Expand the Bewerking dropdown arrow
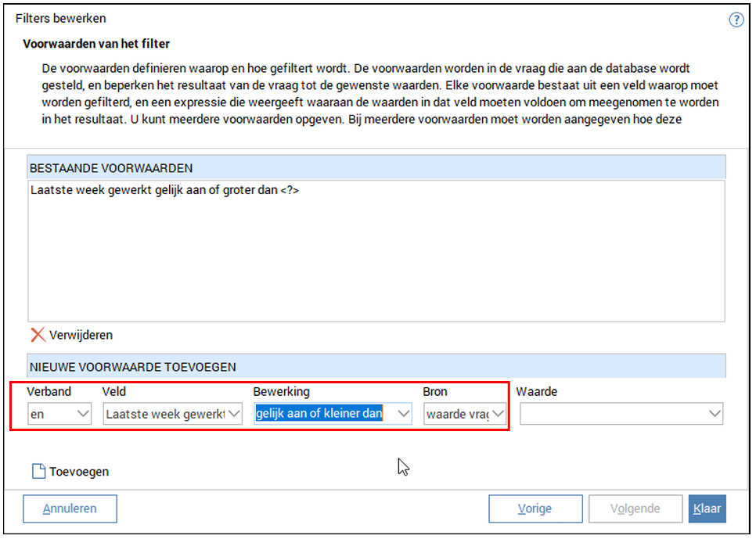 (402, 414)
